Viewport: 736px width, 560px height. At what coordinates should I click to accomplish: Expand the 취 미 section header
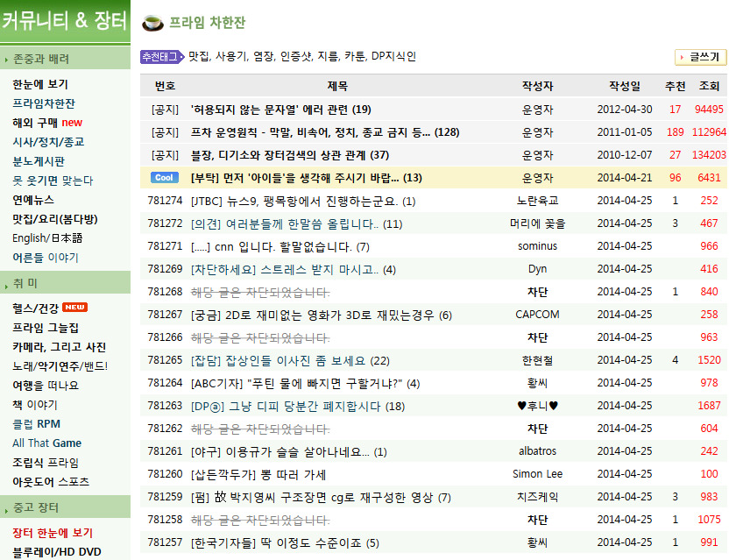tap(65, 283)
